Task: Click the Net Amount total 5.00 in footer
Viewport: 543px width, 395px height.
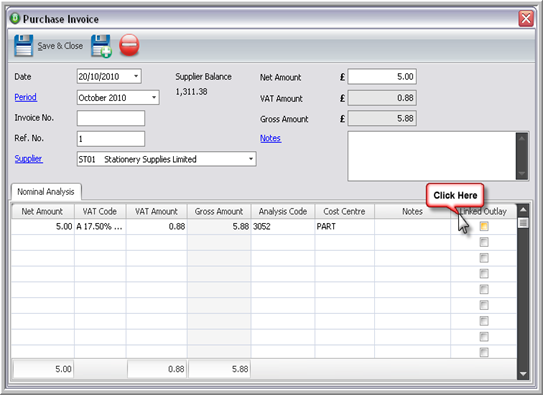Action: 43,369
